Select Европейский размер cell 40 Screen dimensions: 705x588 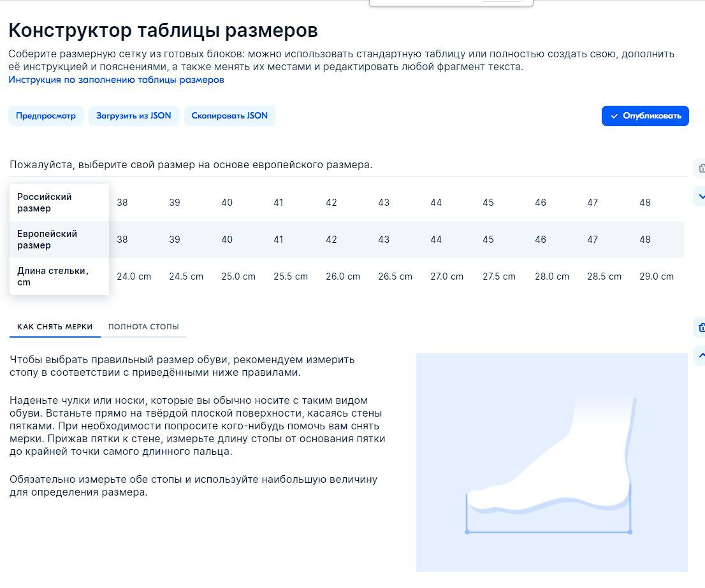[x=227, y=240]
